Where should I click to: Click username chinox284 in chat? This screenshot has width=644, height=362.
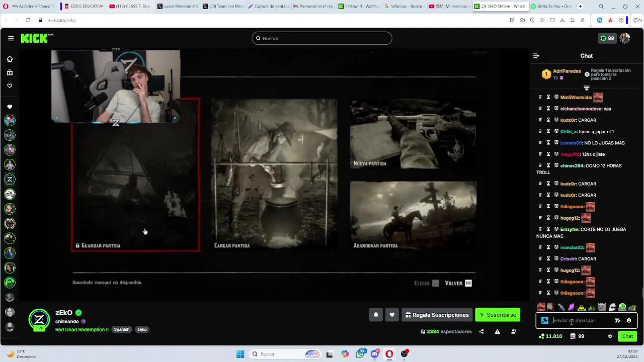pos(572,166)
